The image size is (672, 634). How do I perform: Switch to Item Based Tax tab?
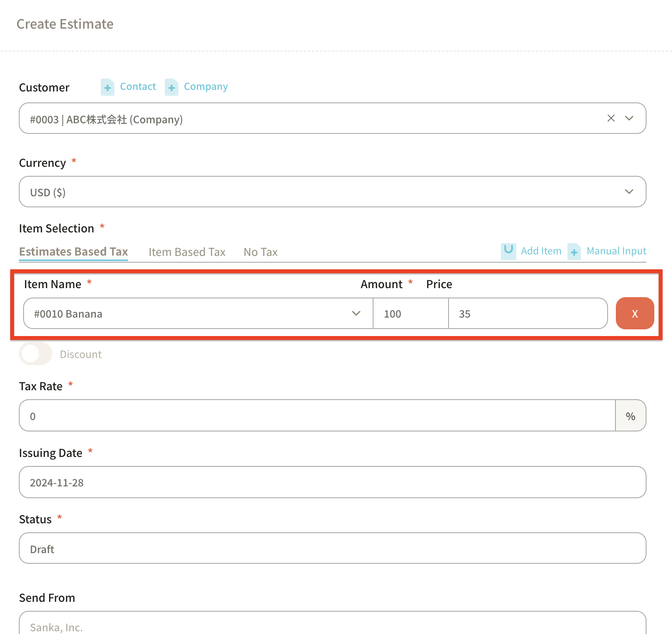187,252
